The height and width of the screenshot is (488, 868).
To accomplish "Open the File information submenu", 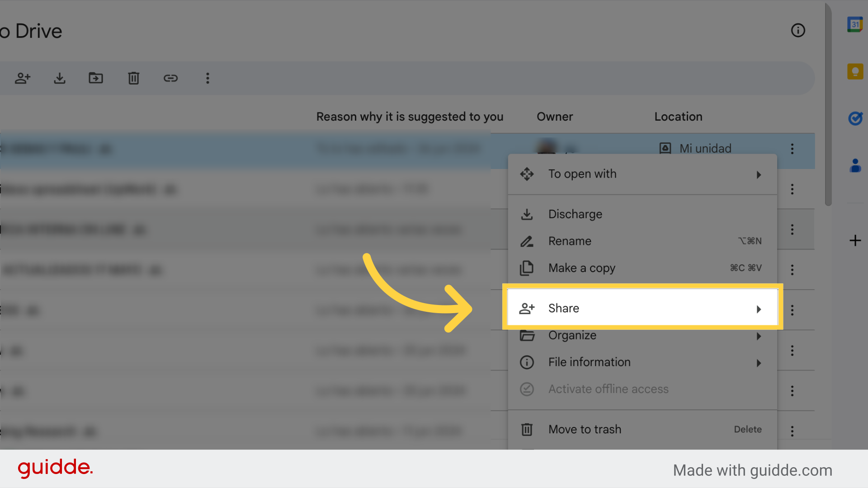I will (642, 362).
